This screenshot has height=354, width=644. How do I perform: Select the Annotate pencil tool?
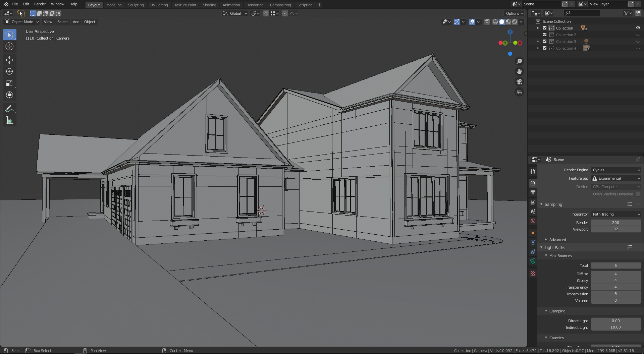[x=9, y=109]
